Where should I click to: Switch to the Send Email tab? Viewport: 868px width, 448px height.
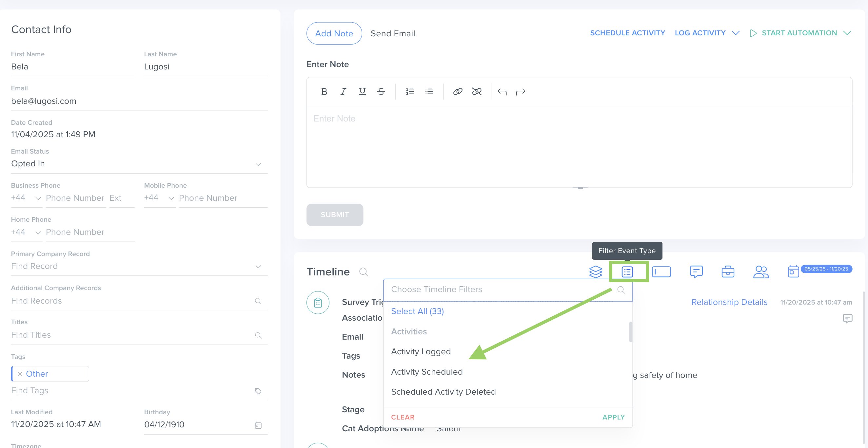tap(393, 33)
